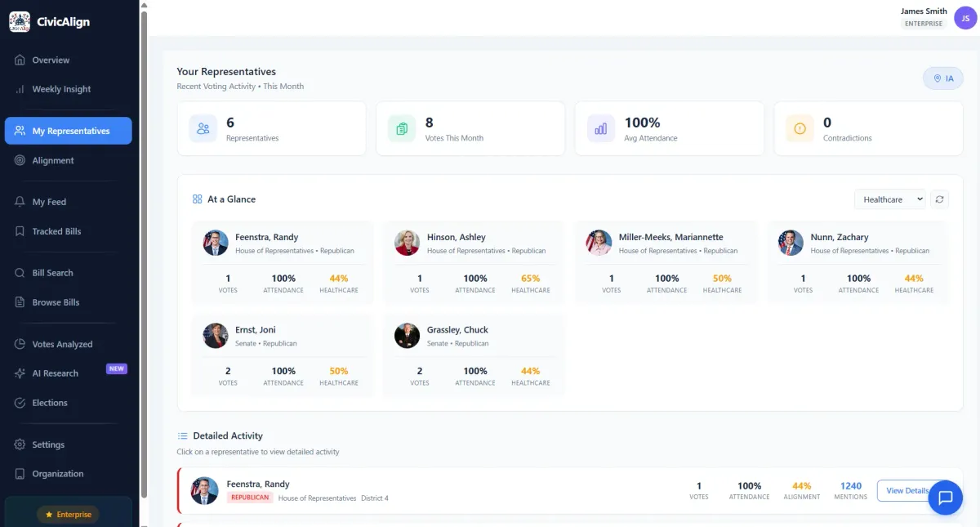Navigate to Elections in the sidebar
The image size is (980, 527).
click(x=50, y=403)
